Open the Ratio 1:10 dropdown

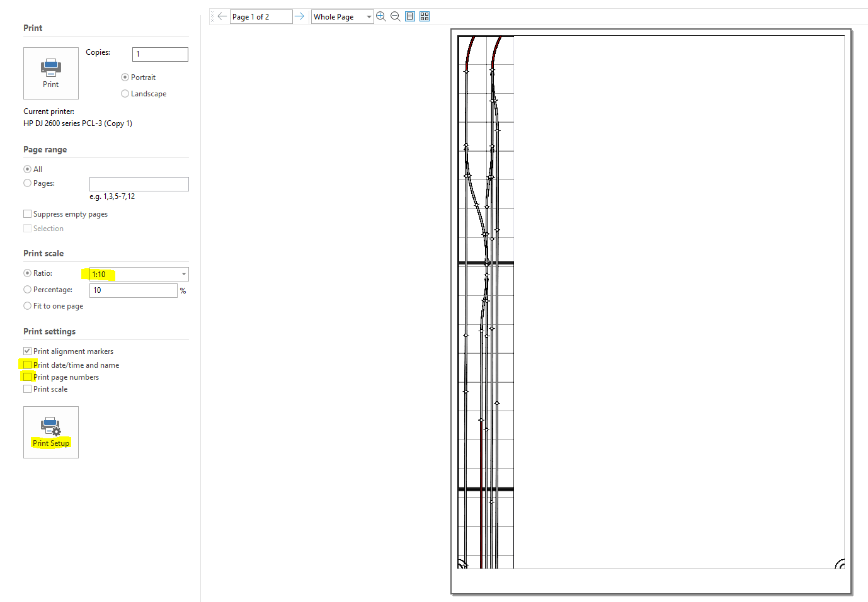pos(183,275)
